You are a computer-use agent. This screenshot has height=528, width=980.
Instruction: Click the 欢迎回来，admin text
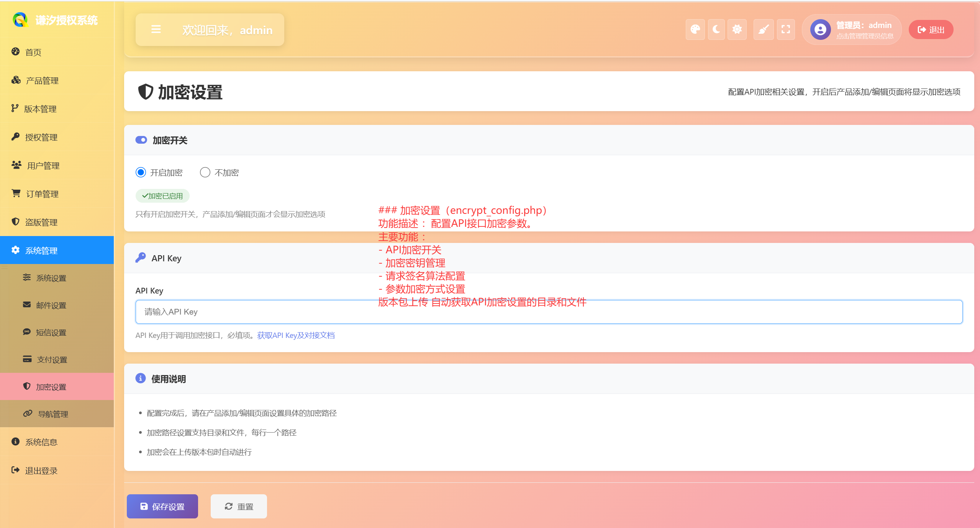(227, 30)
